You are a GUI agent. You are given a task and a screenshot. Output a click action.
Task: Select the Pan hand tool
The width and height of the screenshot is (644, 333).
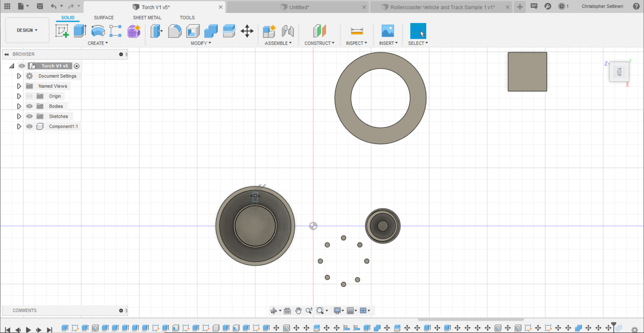[x=298, y=311]
